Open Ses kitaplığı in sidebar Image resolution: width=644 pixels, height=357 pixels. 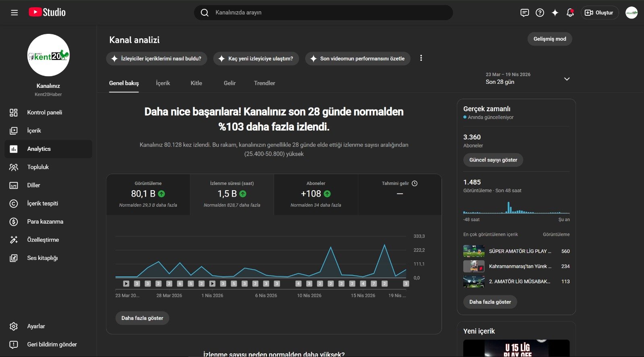(42, 258)
